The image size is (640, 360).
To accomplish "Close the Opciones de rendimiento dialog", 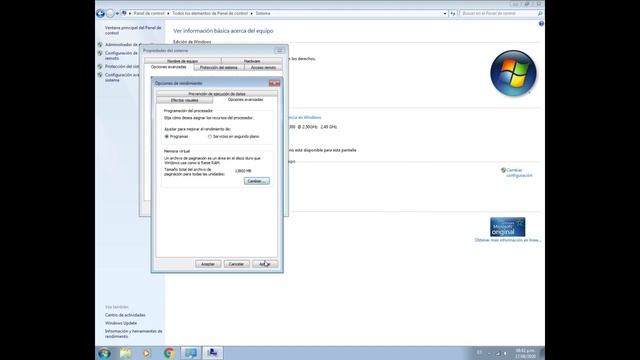I will (274, 83).
